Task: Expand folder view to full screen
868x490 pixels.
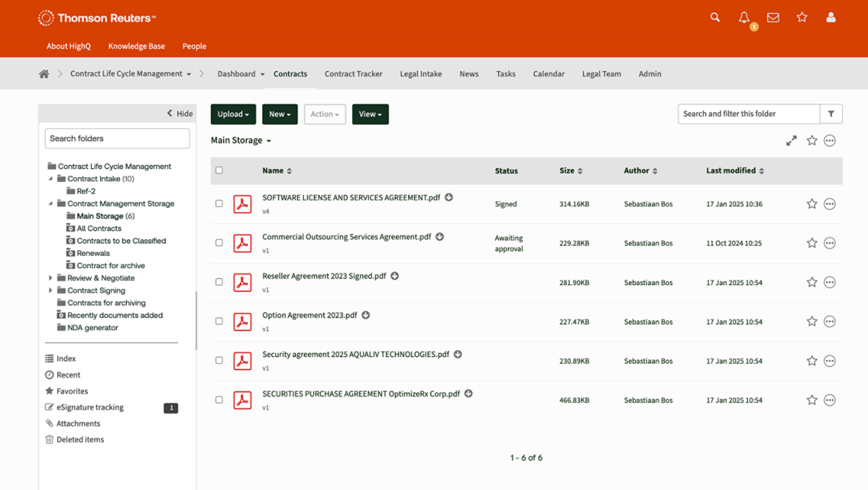Action: click(x=791, y=140)
